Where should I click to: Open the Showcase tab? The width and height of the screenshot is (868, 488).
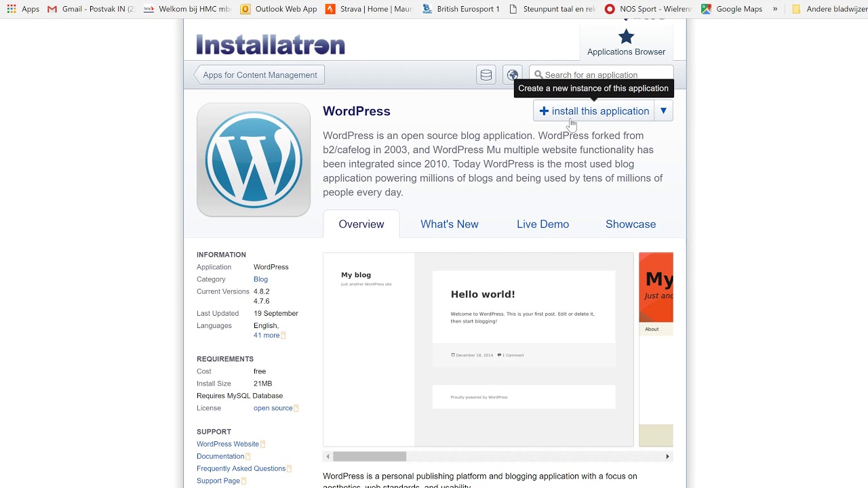click(631, 224)
